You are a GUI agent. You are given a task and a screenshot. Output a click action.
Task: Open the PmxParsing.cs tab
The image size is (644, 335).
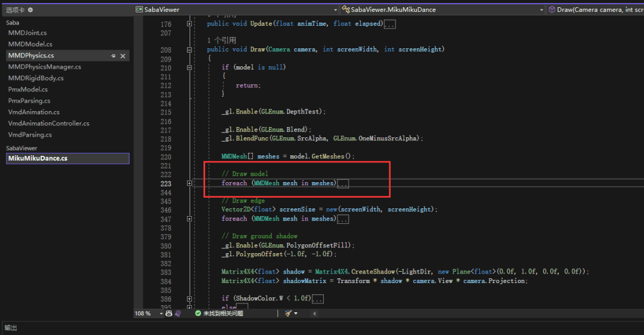coord(29,101)
